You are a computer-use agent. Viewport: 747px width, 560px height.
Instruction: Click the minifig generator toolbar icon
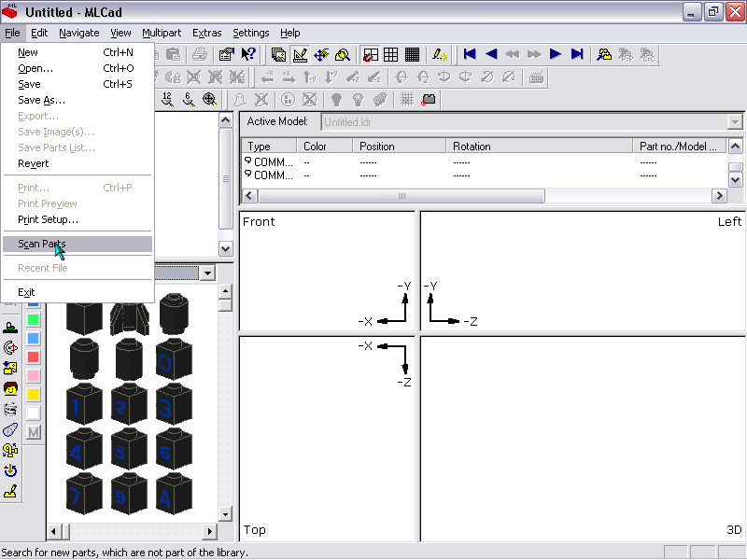pyautogui.click(x=604, y=55)
